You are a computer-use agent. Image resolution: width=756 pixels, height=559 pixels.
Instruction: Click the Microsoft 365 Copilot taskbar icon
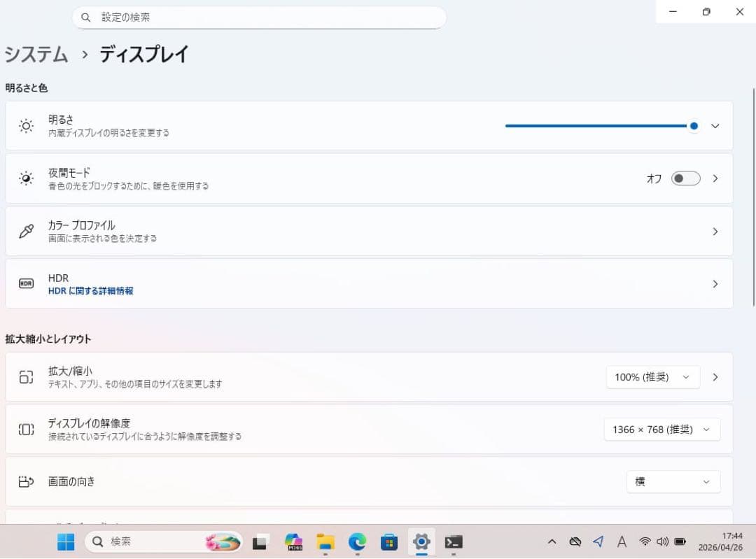coord(293,542)
